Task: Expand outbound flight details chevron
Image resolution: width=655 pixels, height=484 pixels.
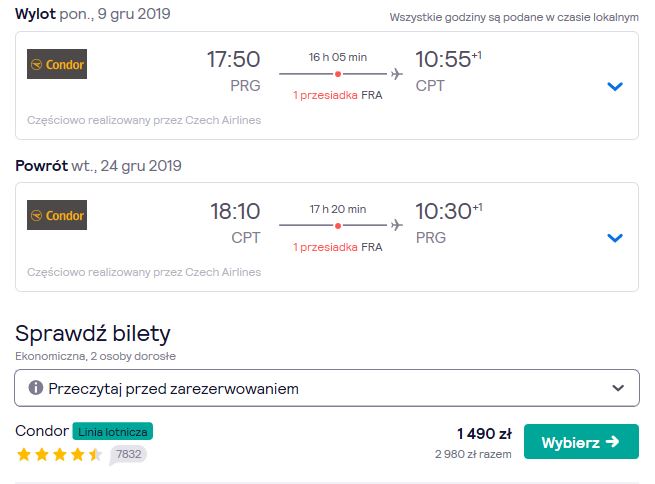Action: tap(615, 86)
